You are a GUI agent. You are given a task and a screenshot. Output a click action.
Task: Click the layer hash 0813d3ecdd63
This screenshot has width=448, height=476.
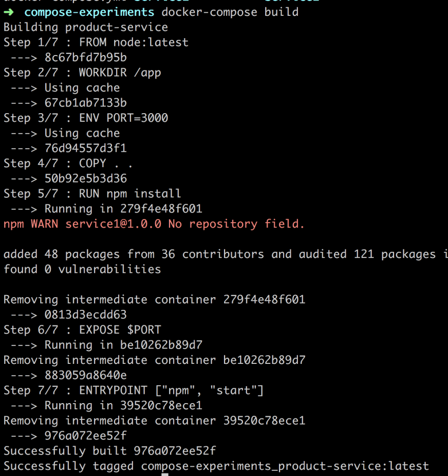click(x=86, y=314)
